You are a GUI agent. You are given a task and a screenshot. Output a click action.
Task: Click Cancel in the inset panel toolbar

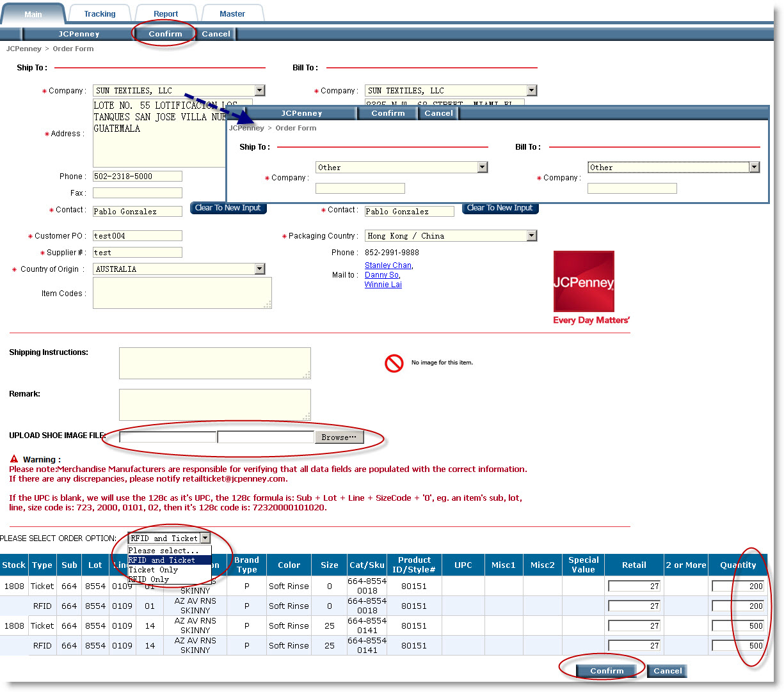point(438,113)
